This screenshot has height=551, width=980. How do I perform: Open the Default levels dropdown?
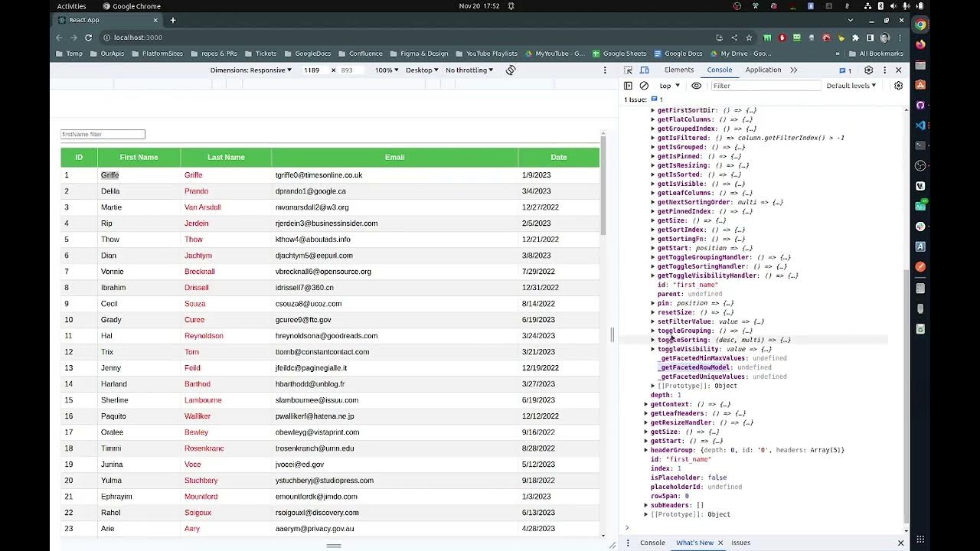coord(851,86)
